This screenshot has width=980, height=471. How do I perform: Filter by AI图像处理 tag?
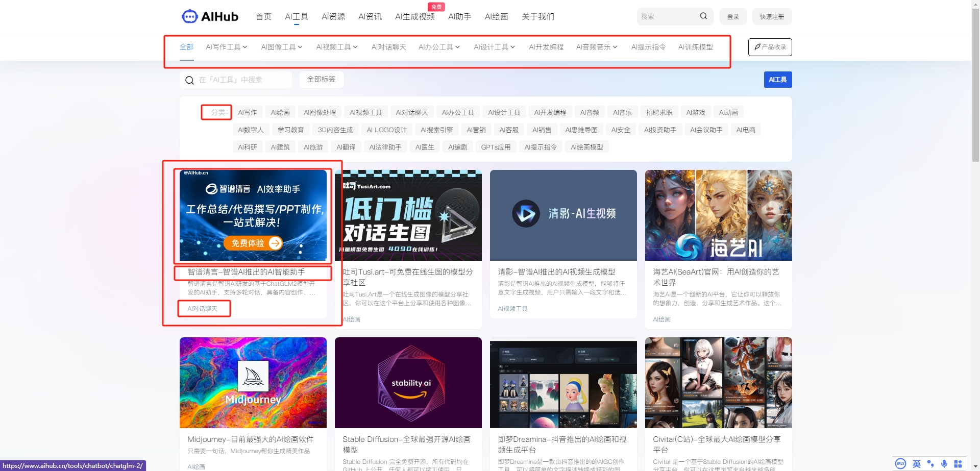[x=320, y=112]
